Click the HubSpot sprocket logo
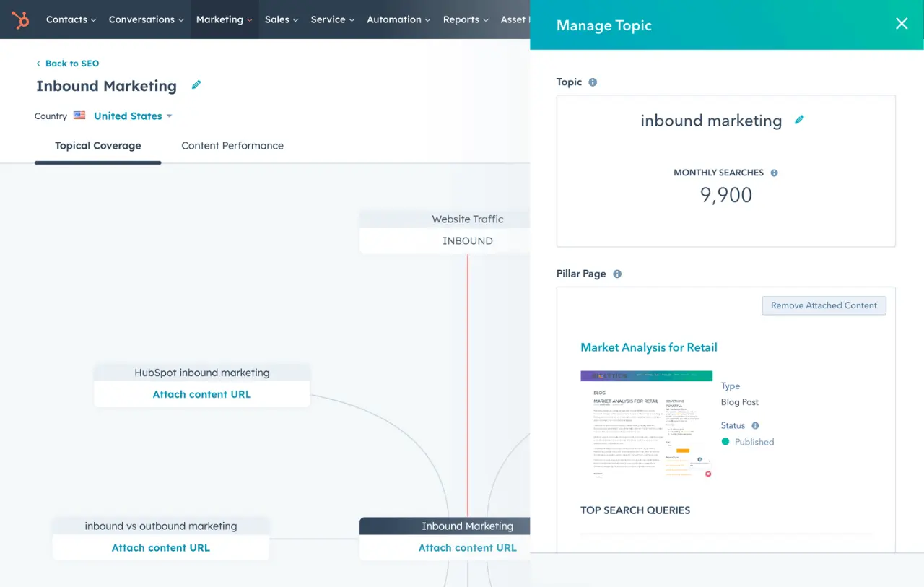The width and height of the screenshot is (924, 587). (x=20, y=19)
